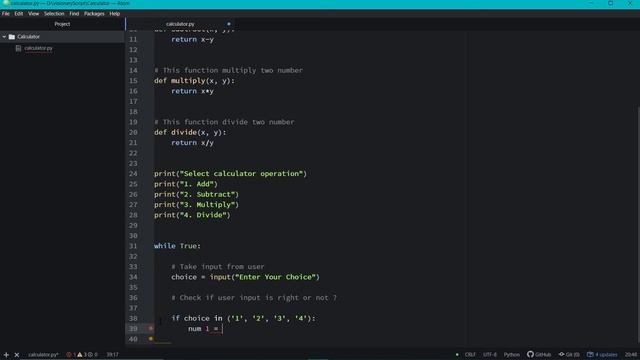This screenshot has height=360, width=640.
Task: Click the plus icon in status bar
Action: 6,355
